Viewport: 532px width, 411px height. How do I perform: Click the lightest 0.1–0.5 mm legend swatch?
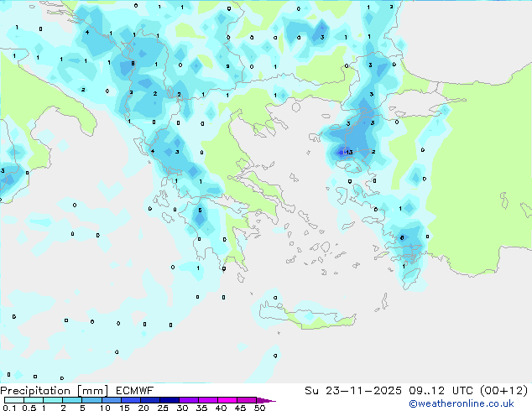(x=14, y=400)
